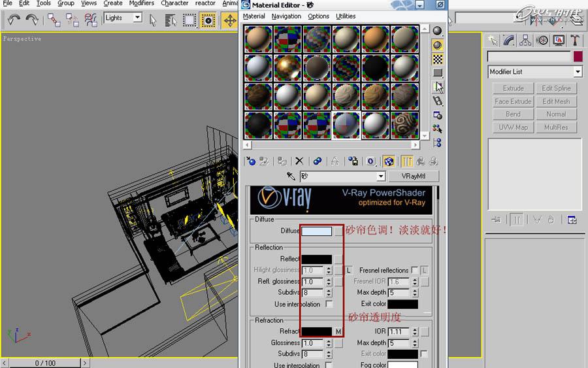Click the Make Preview filmstrip icon

[x=438, y=101]
